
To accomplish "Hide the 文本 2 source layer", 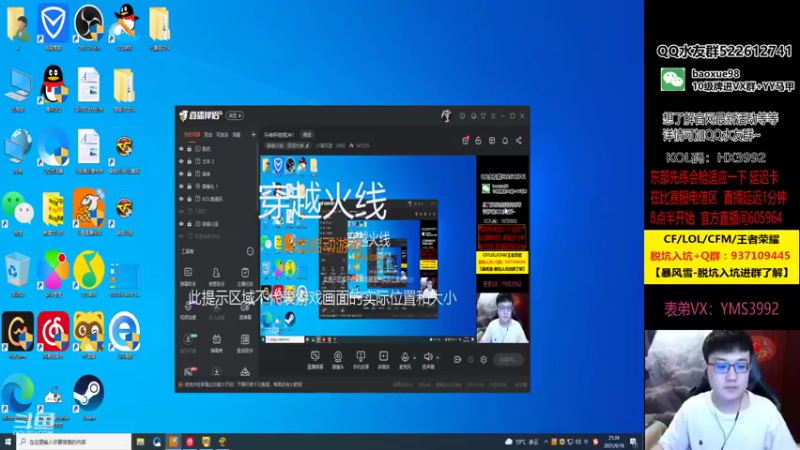I will pos(181,161).
